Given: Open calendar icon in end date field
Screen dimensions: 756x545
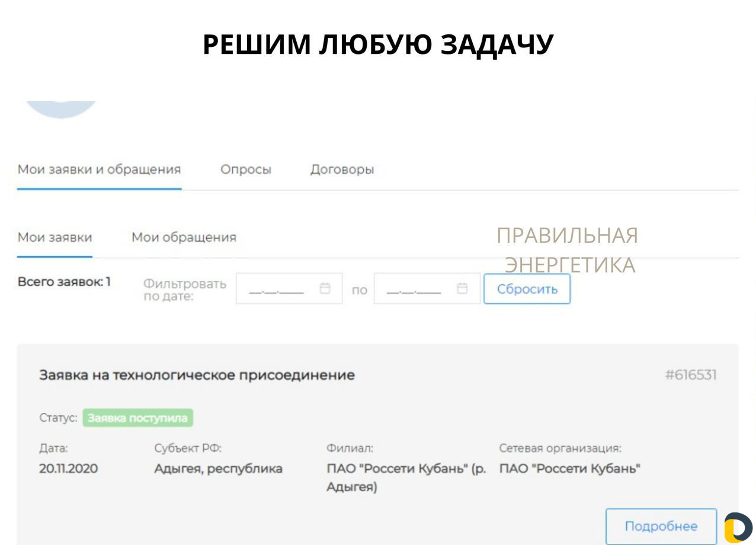Looking at the screenshot, I should [x=462, y=288].
